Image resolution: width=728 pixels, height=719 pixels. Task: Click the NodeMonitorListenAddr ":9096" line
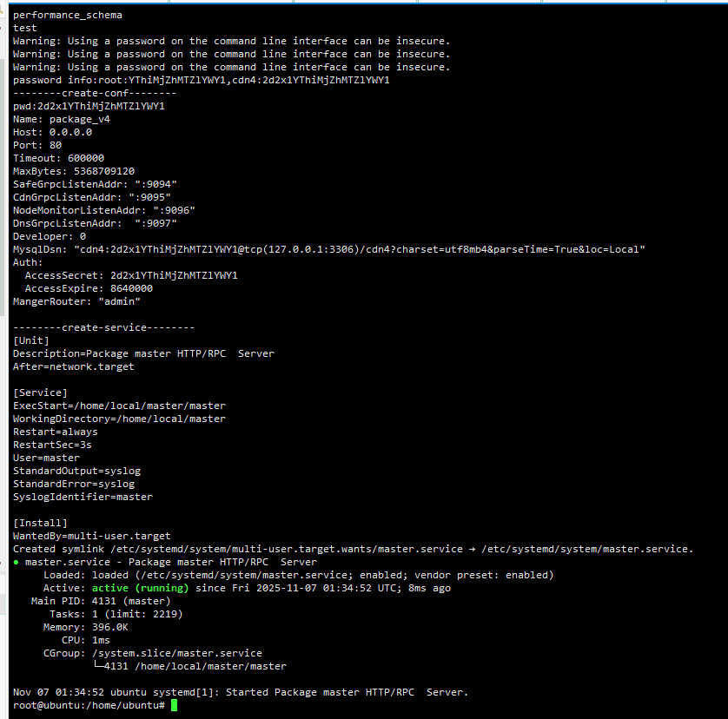tap(104, 210)
